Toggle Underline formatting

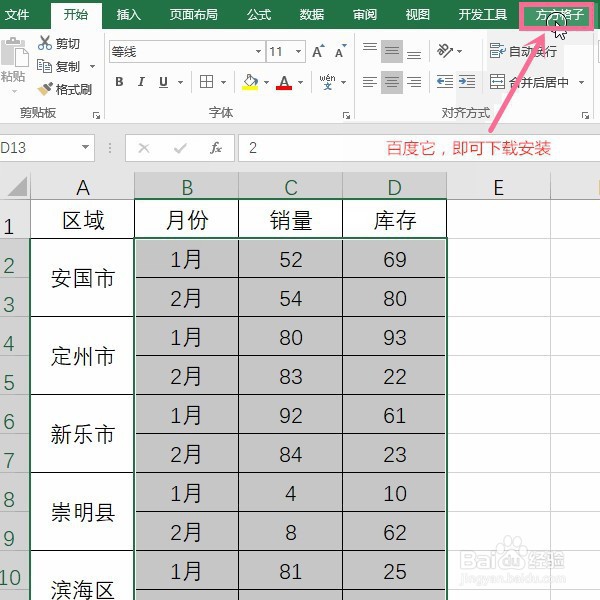(163, 82)
